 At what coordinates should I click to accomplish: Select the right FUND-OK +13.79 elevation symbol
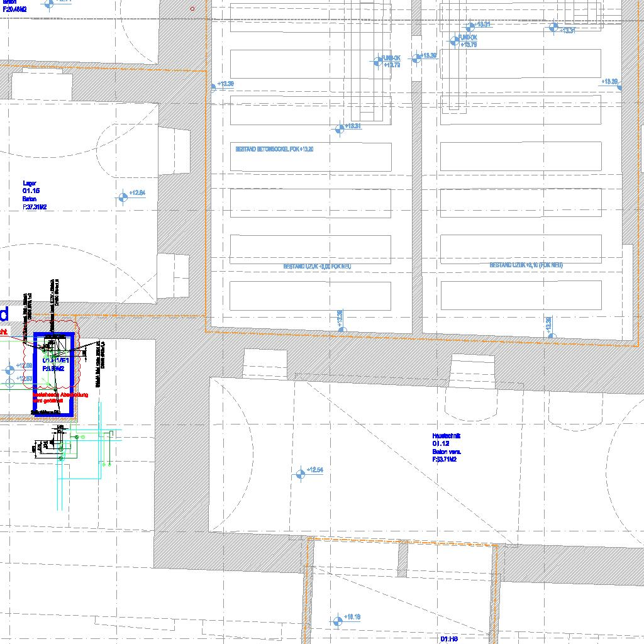pyautogui.click(x=455, y=42)
